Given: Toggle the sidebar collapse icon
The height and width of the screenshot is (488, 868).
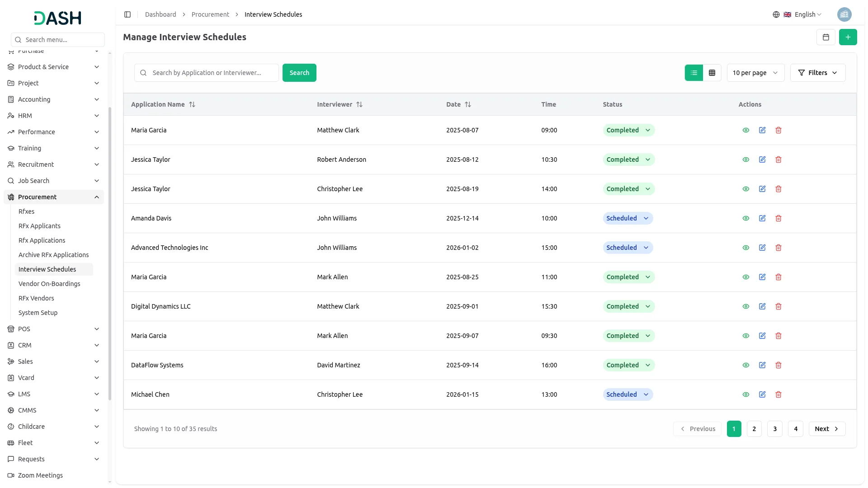Looking at the screenshot, I should pos(127,14).
